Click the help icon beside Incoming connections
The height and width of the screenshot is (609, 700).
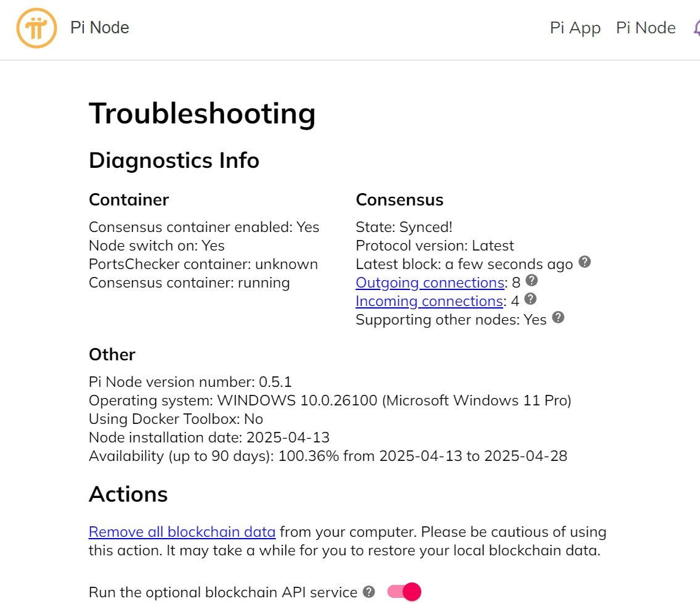530,299
